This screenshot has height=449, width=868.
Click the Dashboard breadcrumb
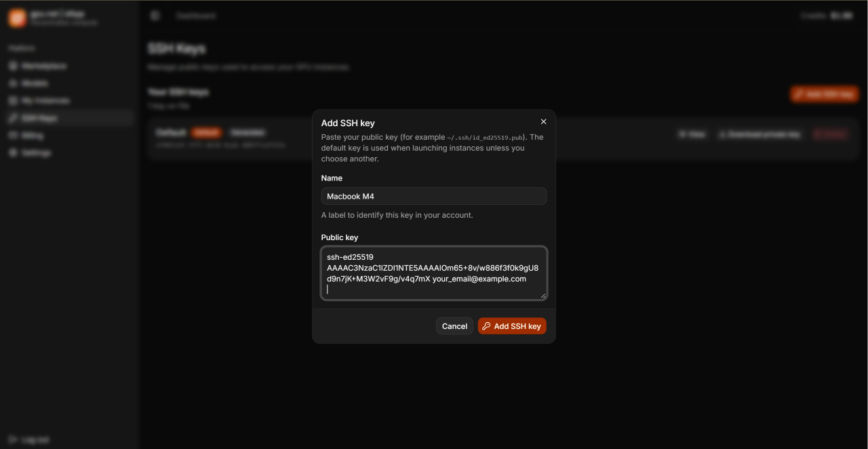pyautogui.click(x=195, y=16)
